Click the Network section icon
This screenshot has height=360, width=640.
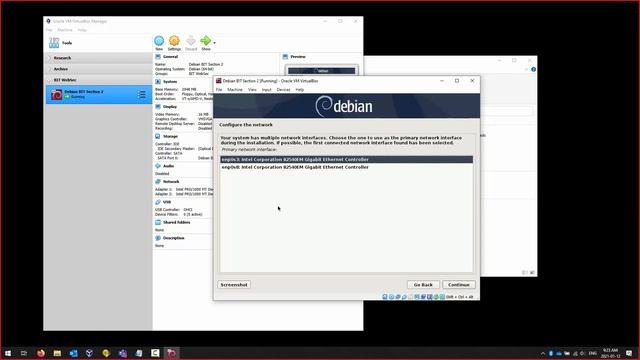pos(158,182)
